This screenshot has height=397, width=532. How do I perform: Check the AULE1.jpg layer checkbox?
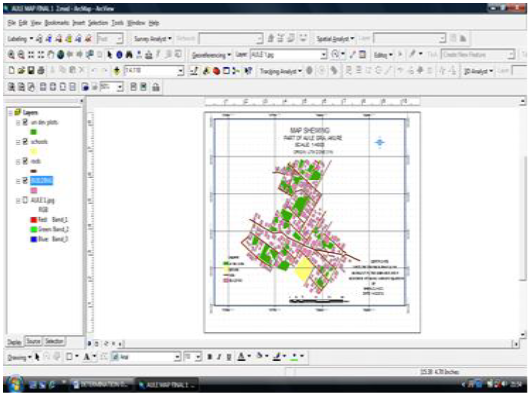coord(25,200)
